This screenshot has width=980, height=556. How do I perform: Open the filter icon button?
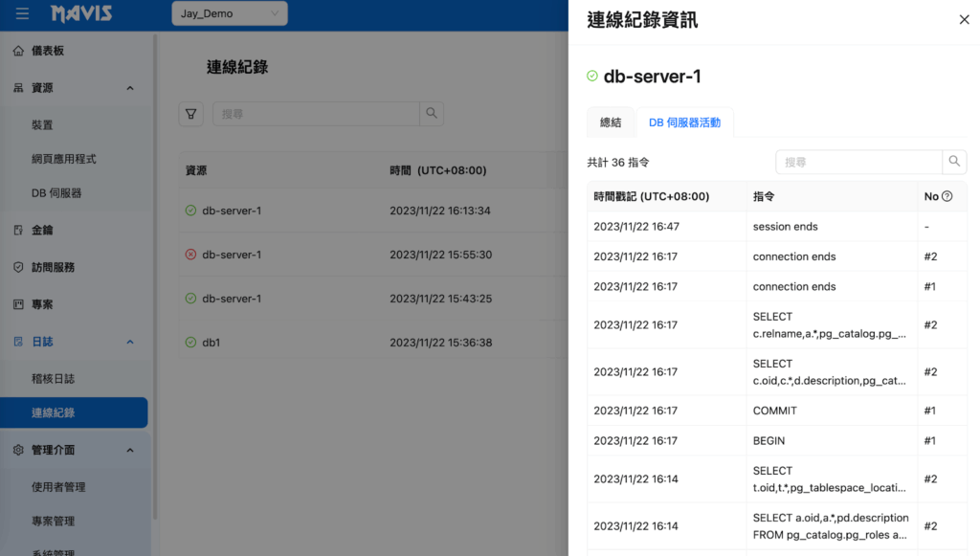click(x=191, y=114)
